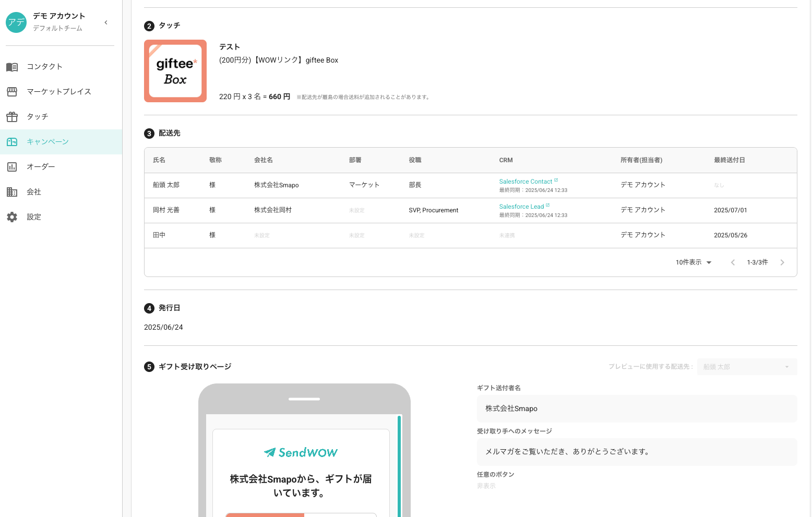Click the 2025/05/26 last sent date
812x517 pixels.
(x=731, y=235)
